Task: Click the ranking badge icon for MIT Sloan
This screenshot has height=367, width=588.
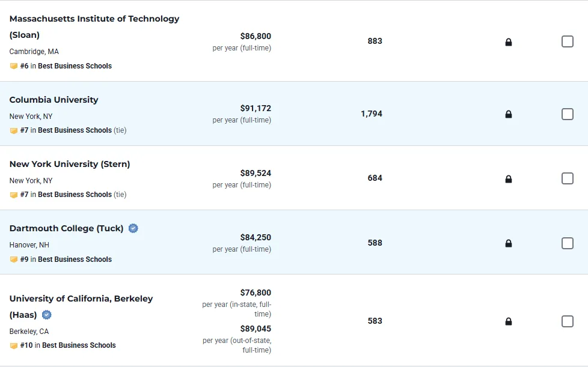Action: tap(14, 66)
